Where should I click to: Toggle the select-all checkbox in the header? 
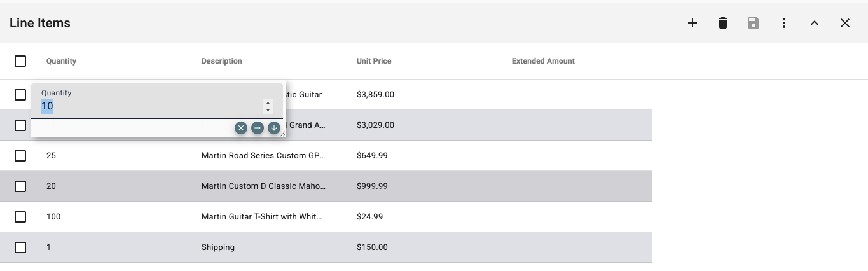[x=20, y=61]
